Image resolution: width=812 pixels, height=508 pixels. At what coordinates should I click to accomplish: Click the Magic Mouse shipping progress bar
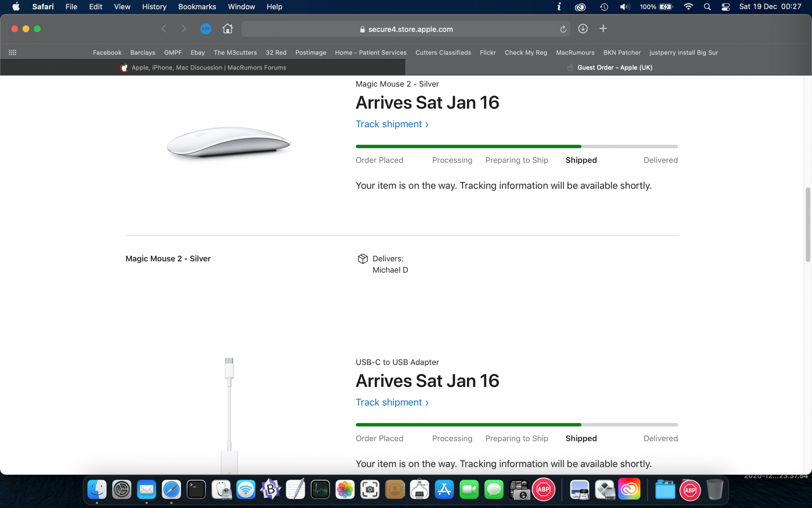click(516, 146)
